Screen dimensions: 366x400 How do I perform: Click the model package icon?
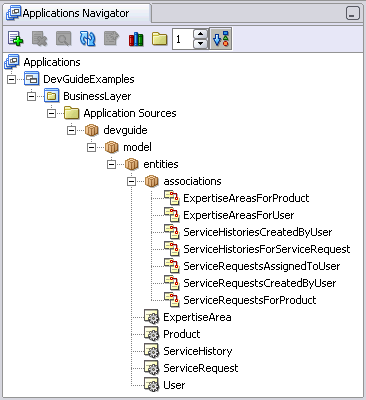[x=111, y=147]
